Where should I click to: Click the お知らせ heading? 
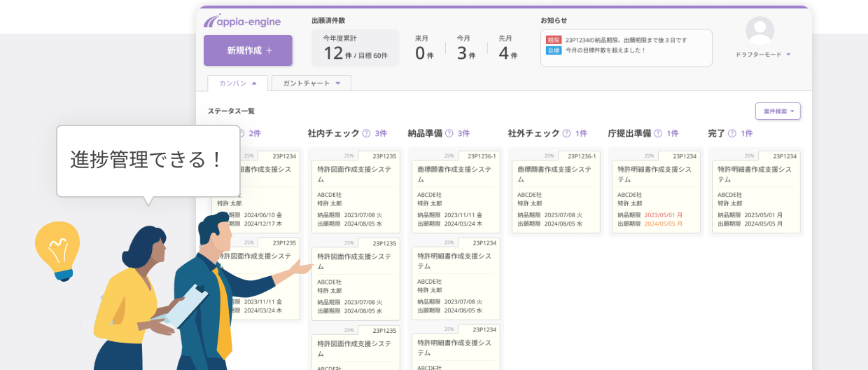(554, 20)
